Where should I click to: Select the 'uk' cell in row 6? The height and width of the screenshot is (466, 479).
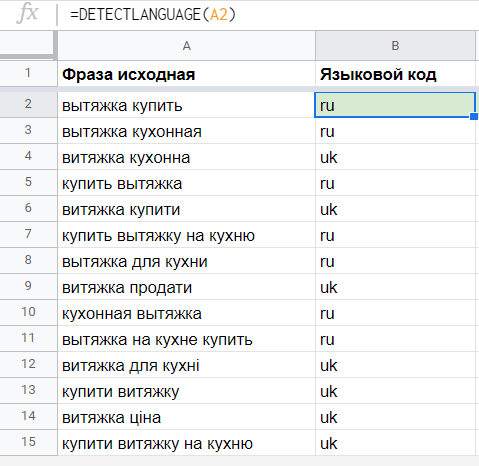pyautogui.click(x=395, y=209)
